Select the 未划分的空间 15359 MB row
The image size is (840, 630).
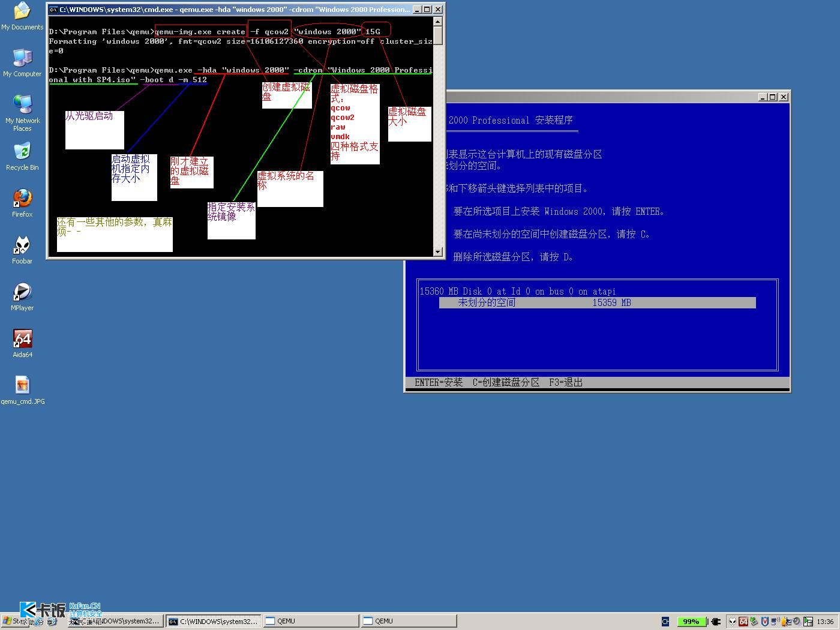597,303
